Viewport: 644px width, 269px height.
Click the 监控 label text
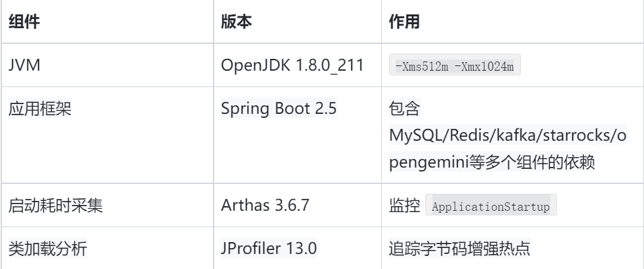pyautogui.click(x=405, y=205)
